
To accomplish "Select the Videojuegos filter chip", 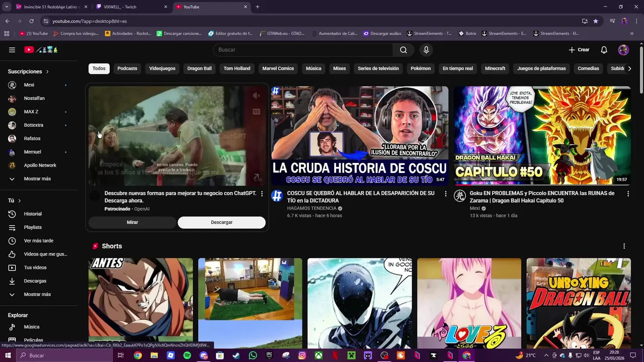I will click(163, 68).
